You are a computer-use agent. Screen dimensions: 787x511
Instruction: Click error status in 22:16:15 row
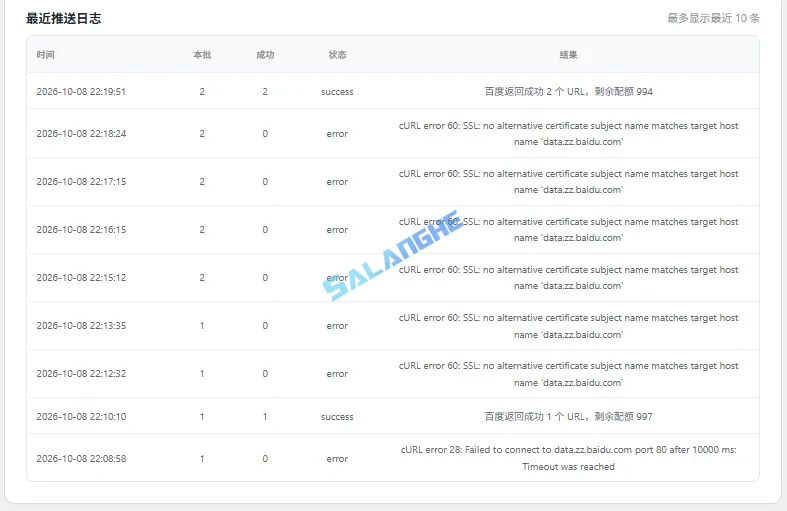tap(337, 230)
